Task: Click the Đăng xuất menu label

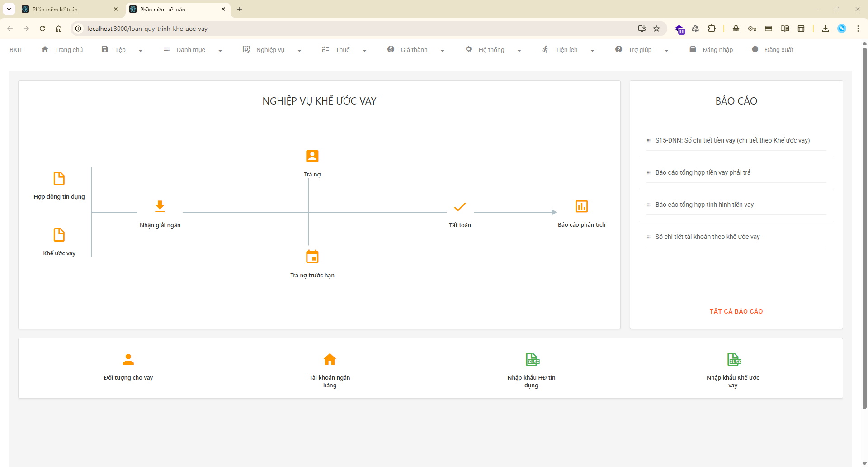Action: (x=779, y=50)
